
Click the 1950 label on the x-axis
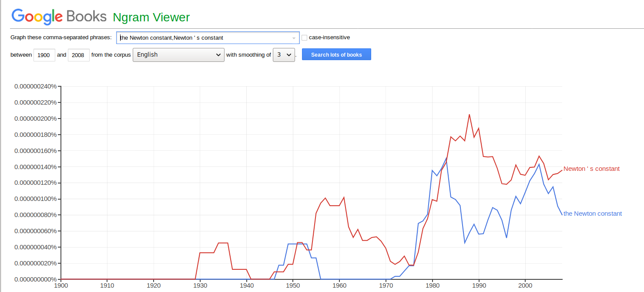pos(293,286)
